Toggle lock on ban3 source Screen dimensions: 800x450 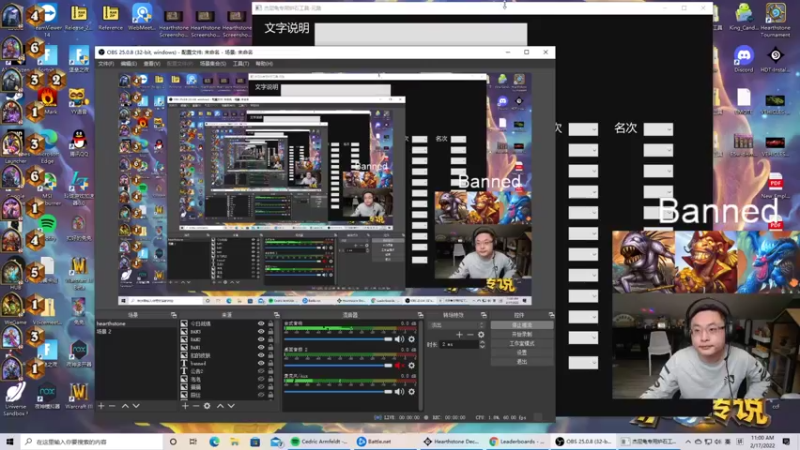coord(270,332)
